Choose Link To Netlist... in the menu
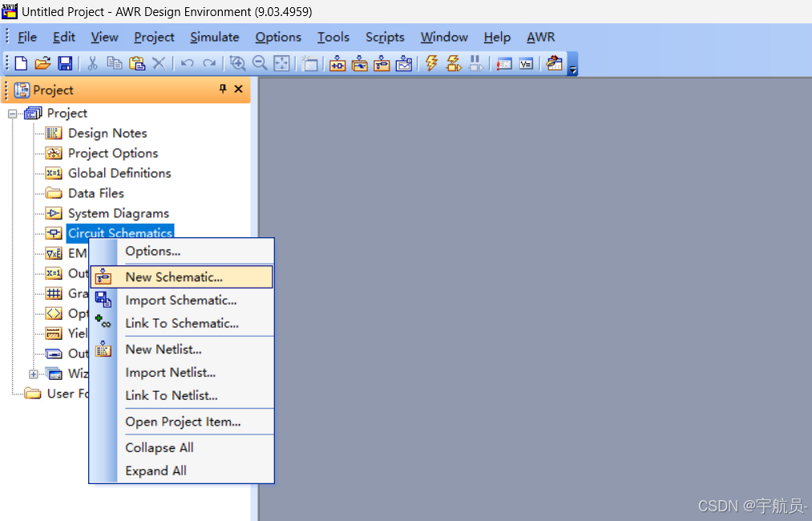812x521 pixels. 181,396
